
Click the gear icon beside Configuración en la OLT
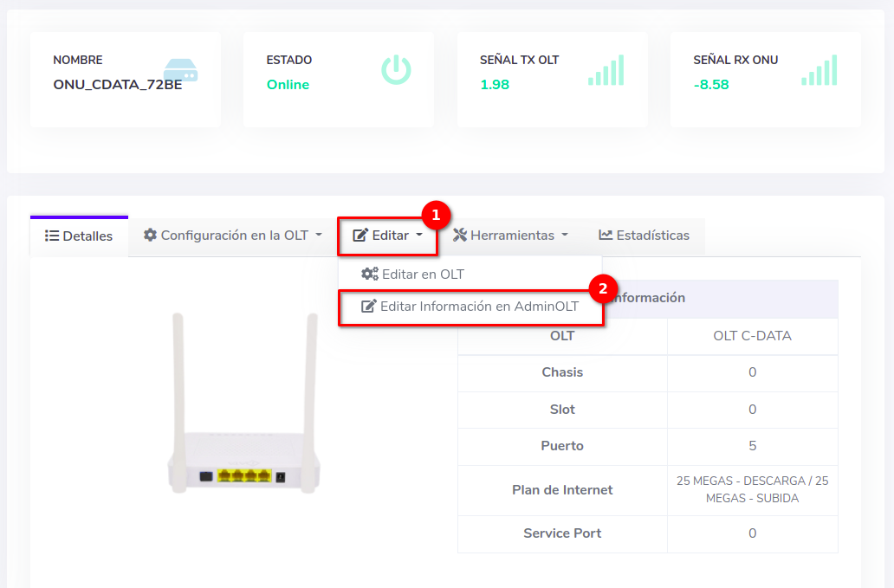click(x=150, y=236)
